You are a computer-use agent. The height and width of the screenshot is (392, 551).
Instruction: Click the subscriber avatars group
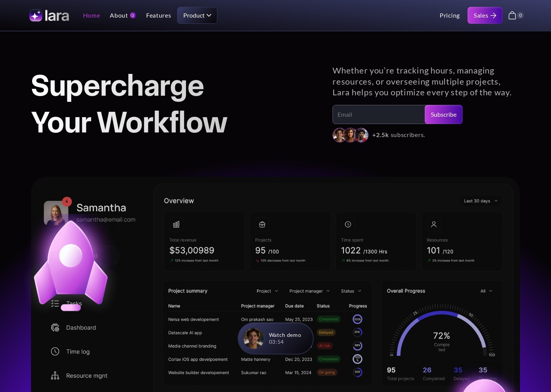click(x=350, y=135)
